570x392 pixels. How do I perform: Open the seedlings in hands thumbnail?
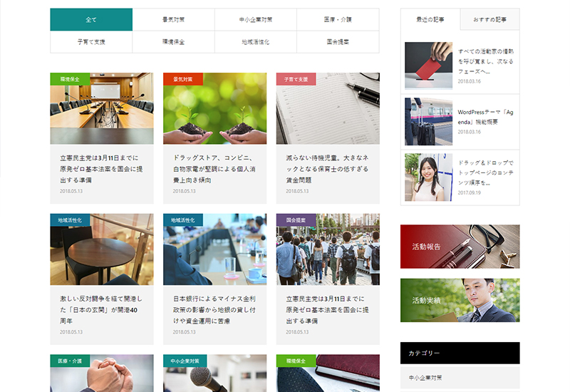215,108
